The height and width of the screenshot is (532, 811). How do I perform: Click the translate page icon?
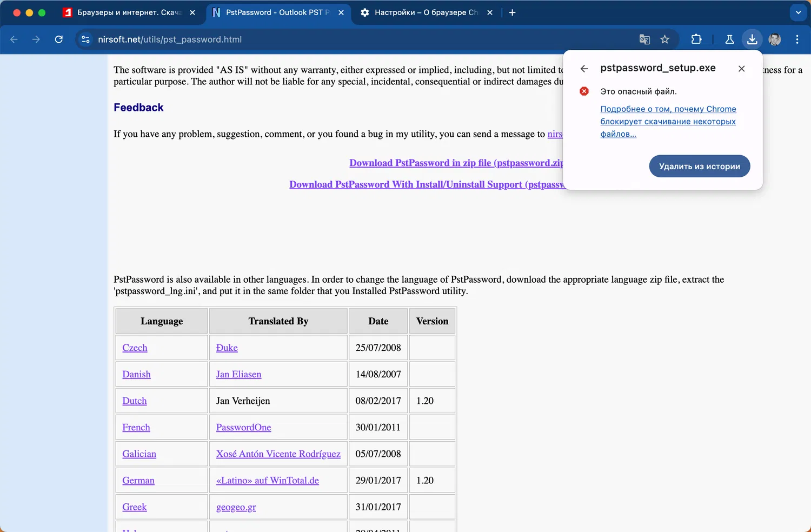[644, 39]
